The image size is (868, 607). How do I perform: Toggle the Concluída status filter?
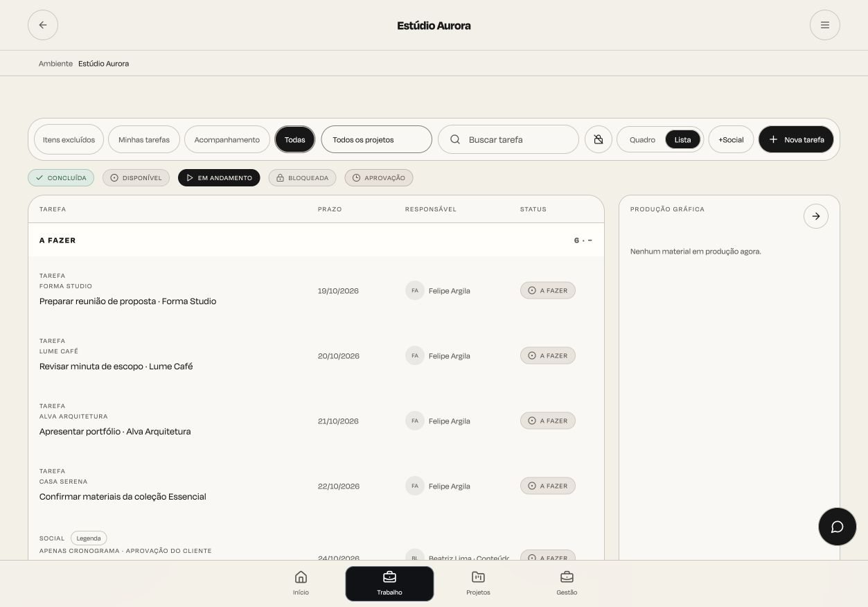pyautogui.click(x=61, y=178)
